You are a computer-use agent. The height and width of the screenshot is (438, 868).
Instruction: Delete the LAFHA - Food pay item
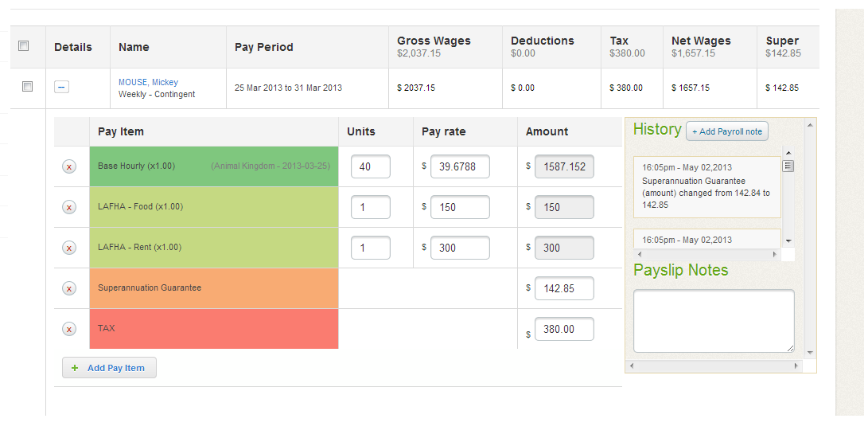(69, 207)
